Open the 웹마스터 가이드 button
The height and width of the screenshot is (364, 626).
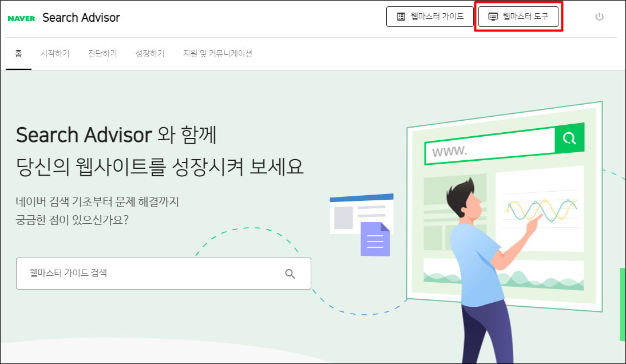pos(430,17)
